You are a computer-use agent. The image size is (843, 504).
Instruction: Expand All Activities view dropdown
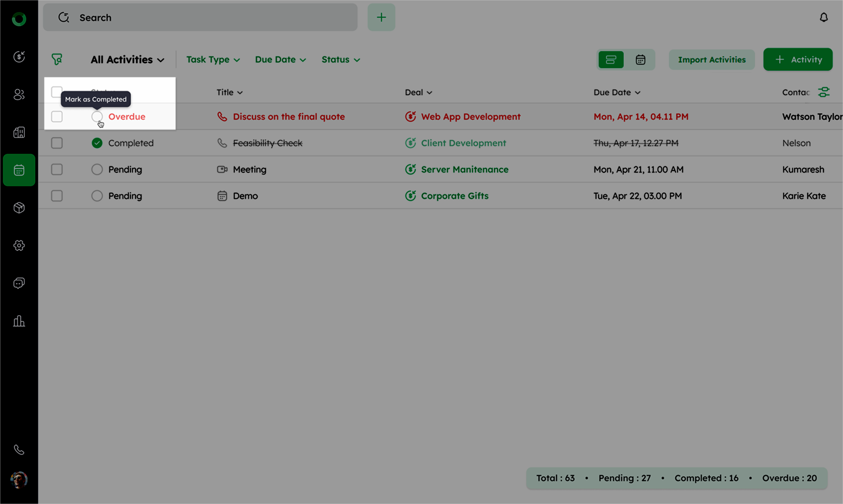[128, 60]
